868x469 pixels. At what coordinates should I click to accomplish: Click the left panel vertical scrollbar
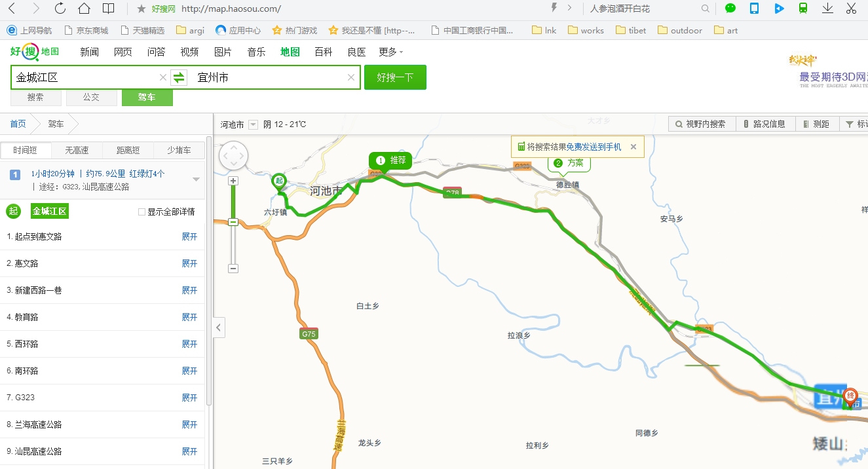209,270
